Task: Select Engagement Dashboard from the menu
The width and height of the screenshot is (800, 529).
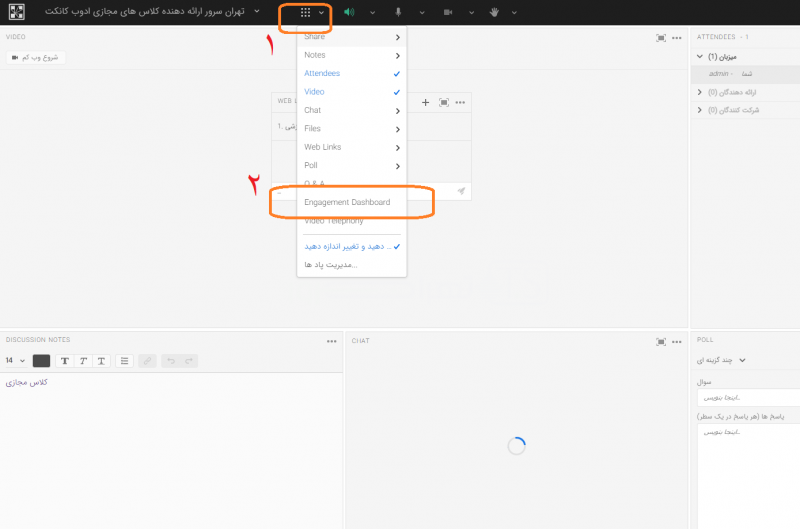Action: (x=347, y=203)
